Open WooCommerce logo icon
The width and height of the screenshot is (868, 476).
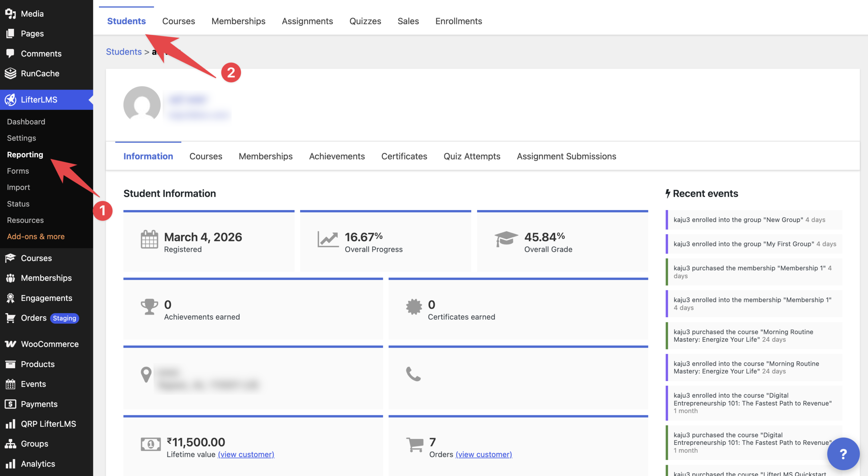[x=11, y=344]
